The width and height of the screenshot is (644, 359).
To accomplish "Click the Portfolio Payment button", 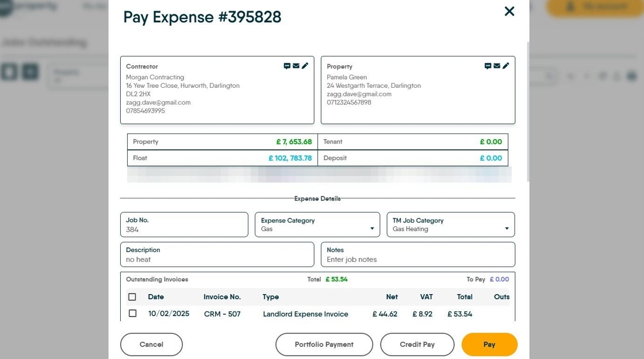I will [324, 345].
